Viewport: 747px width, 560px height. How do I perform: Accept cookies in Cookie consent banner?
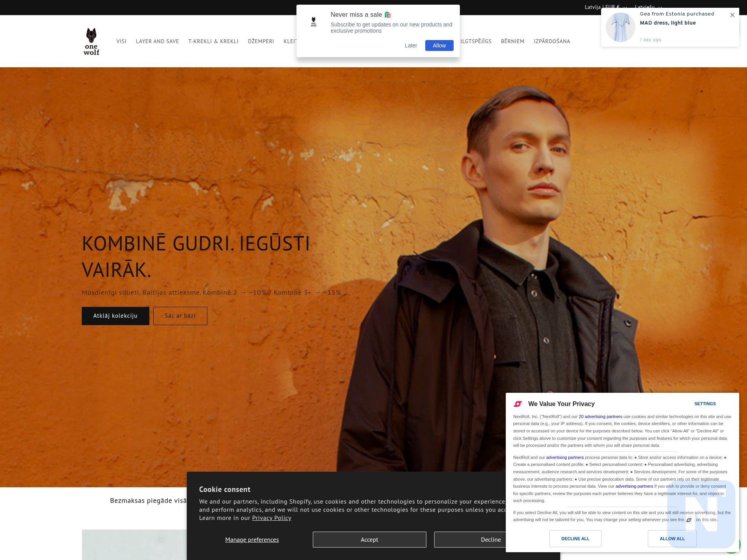point(369,539)
